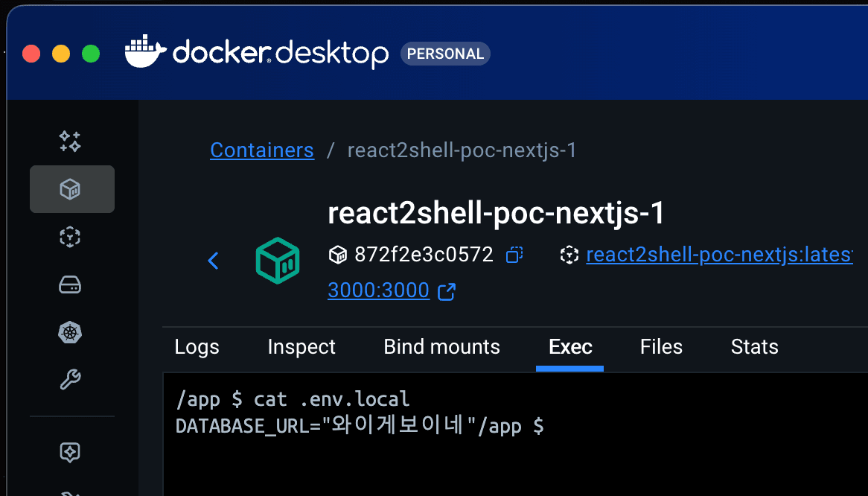The width and height of the screenshot is (868, 496).
Task: Switch to the Logs tab
Action: coord(197,346)
